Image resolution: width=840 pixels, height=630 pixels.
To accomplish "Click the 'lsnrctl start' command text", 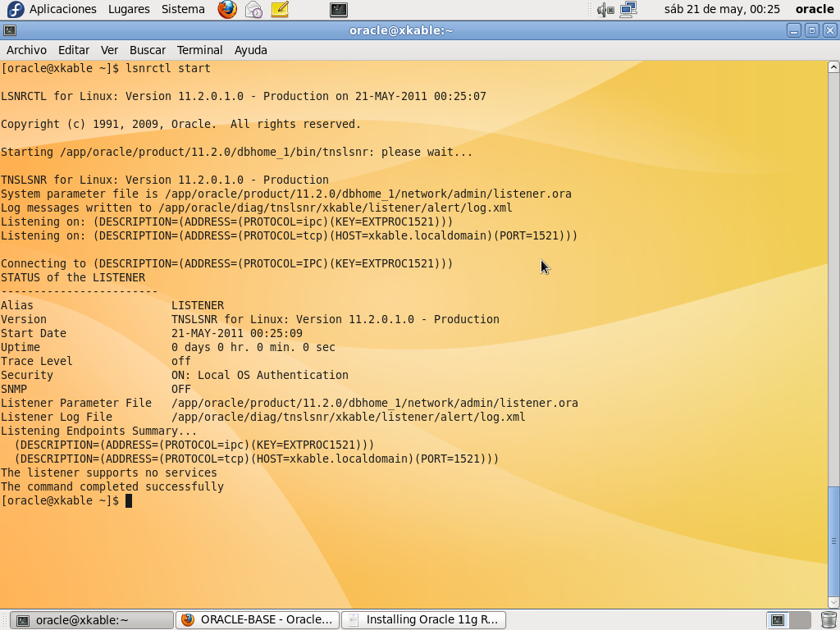I will [167, 68].
